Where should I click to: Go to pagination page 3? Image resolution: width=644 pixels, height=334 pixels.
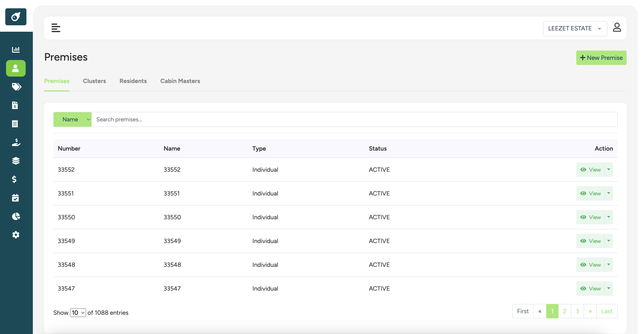(578, 311)
